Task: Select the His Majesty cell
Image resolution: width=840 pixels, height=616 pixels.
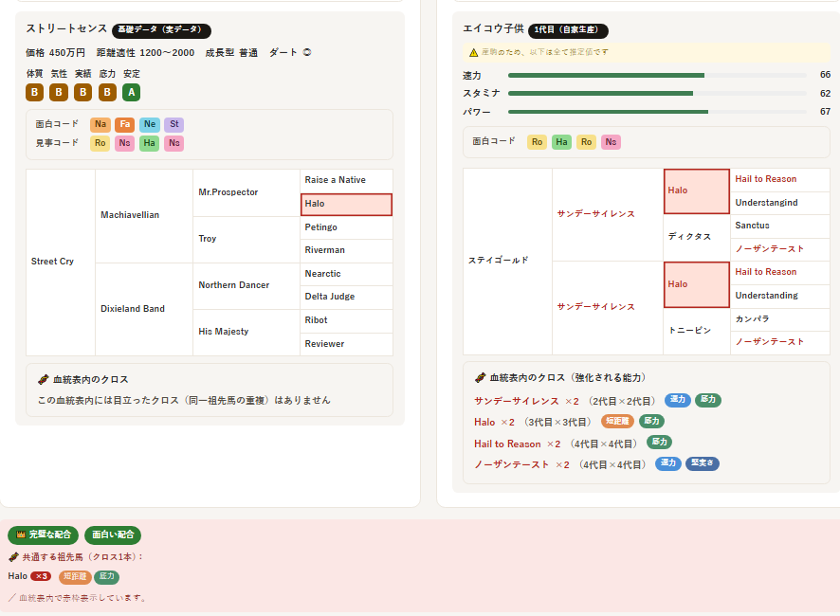Action: (x=247, y=332)
